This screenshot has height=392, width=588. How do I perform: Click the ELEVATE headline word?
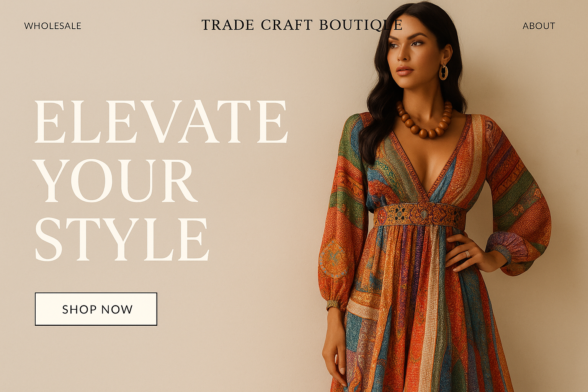pos(161,121)
